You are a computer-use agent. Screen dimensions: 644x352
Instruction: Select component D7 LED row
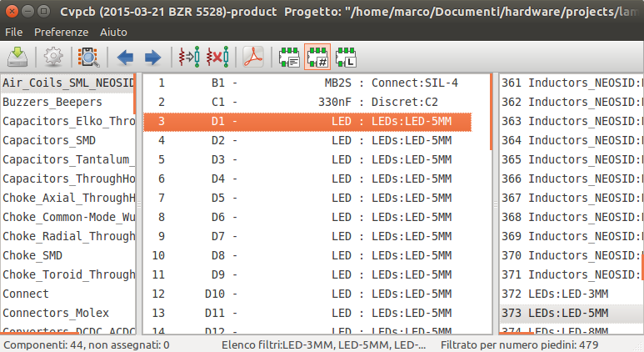pyautogui.click(x=307, y=236)
